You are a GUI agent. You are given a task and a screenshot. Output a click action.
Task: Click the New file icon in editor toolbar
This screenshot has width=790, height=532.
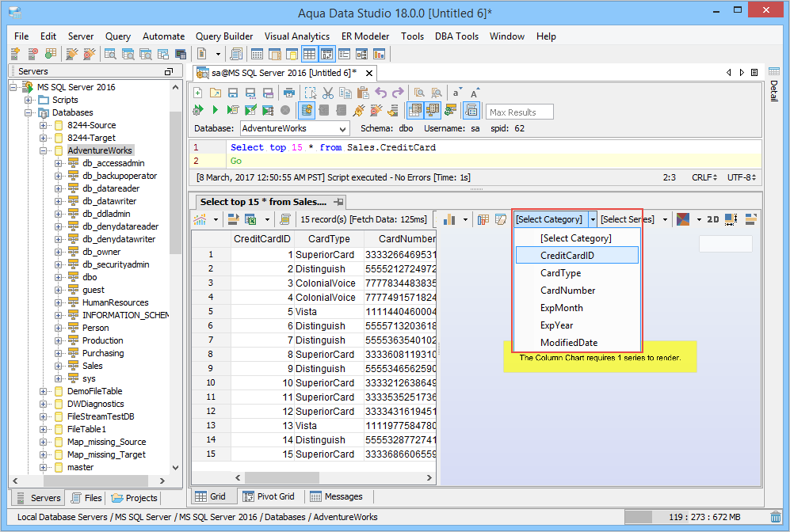pyautogui.click(x=198, y=93)
